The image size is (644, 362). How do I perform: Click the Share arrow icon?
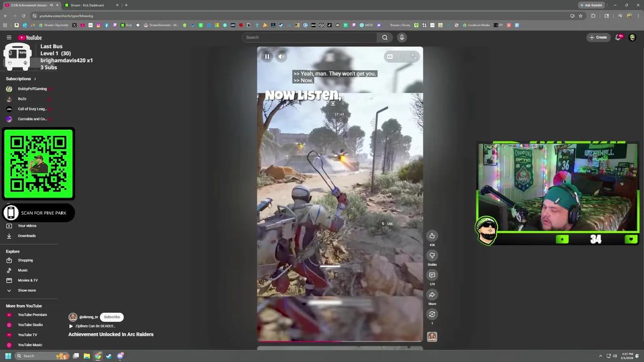click(x=432, y=295)
